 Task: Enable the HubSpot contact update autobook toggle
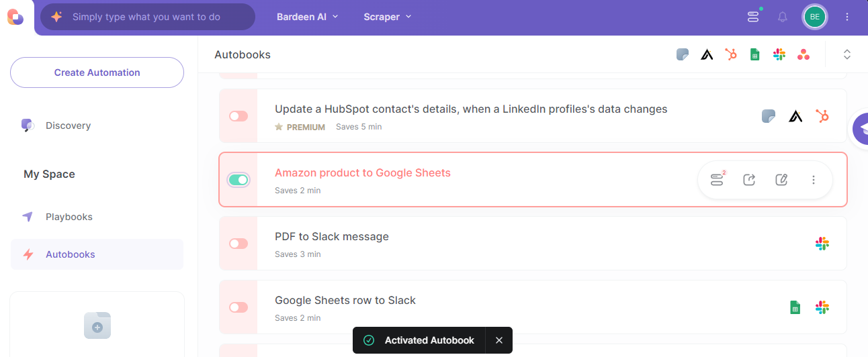pyautogui.click(x=238, y=116)
